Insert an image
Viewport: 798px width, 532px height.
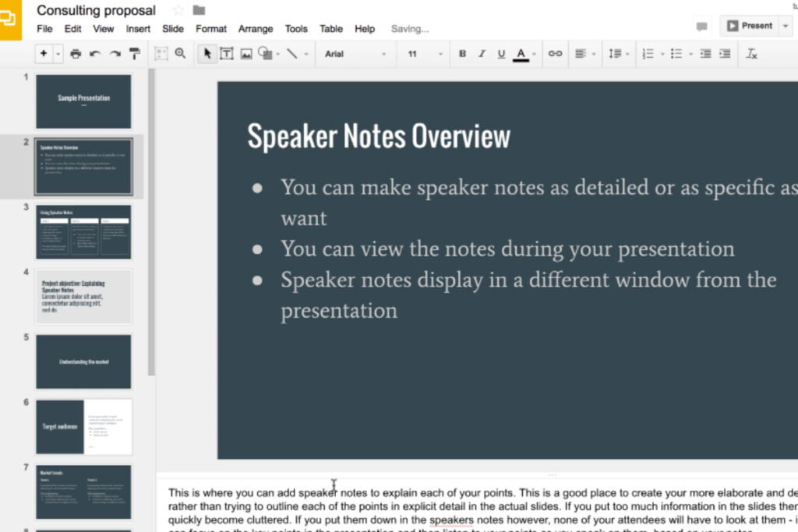click(246, 54)
